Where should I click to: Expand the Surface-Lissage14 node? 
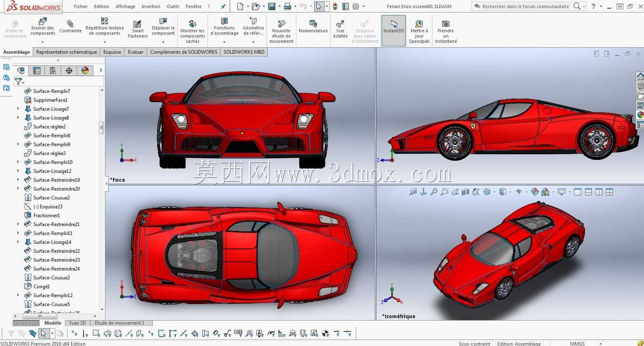pos(18,242)
